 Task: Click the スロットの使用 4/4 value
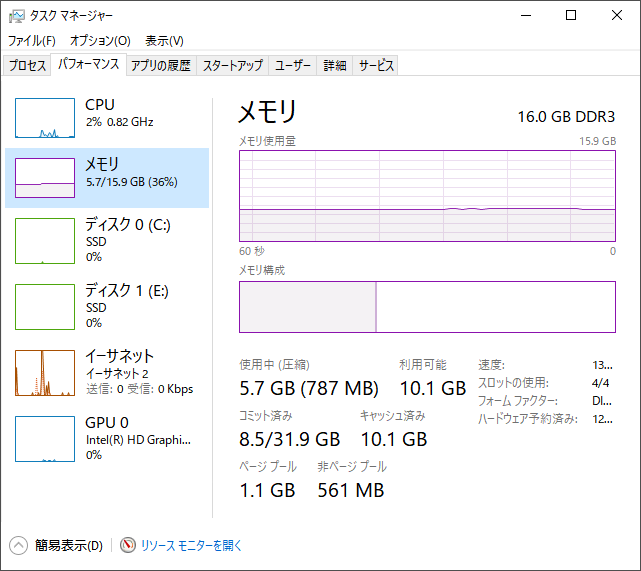click(x=601, y=383)
